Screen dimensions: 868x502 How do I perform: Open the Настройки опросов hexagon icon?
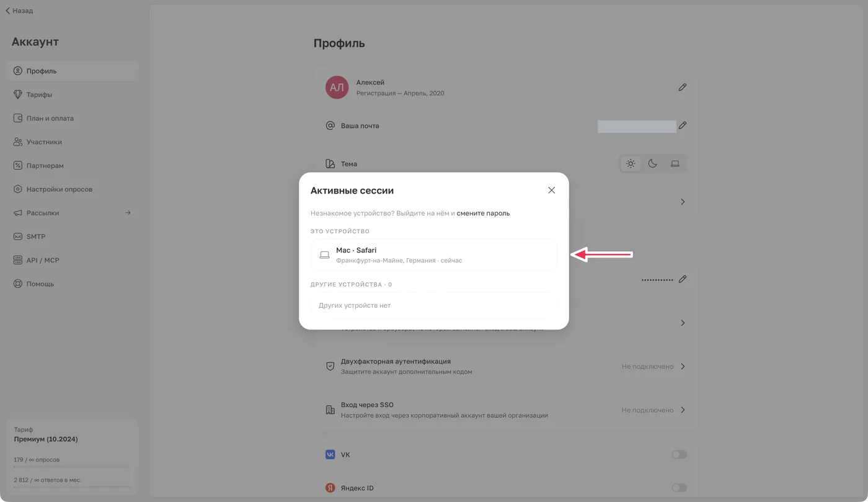point(18,189)
